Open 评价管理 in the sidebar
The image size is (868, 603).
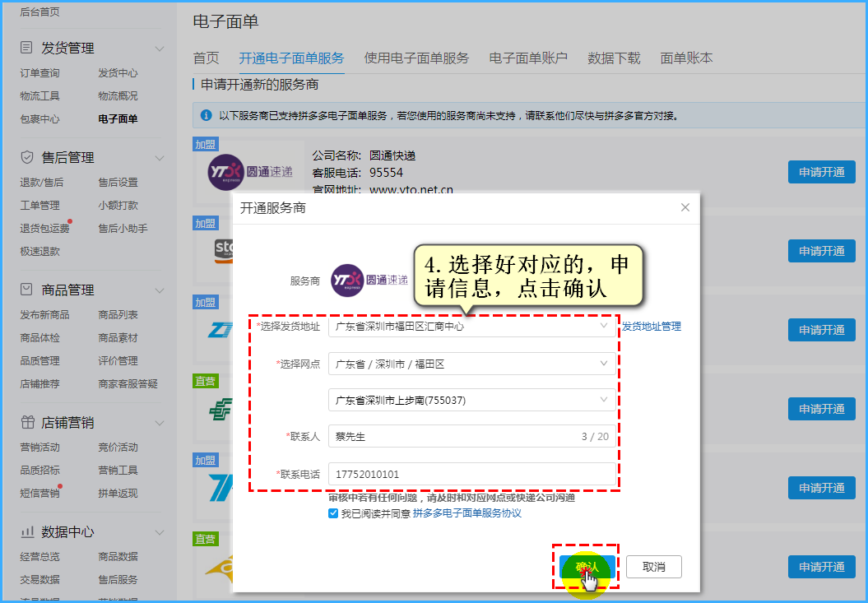click(x=118, y=360)
